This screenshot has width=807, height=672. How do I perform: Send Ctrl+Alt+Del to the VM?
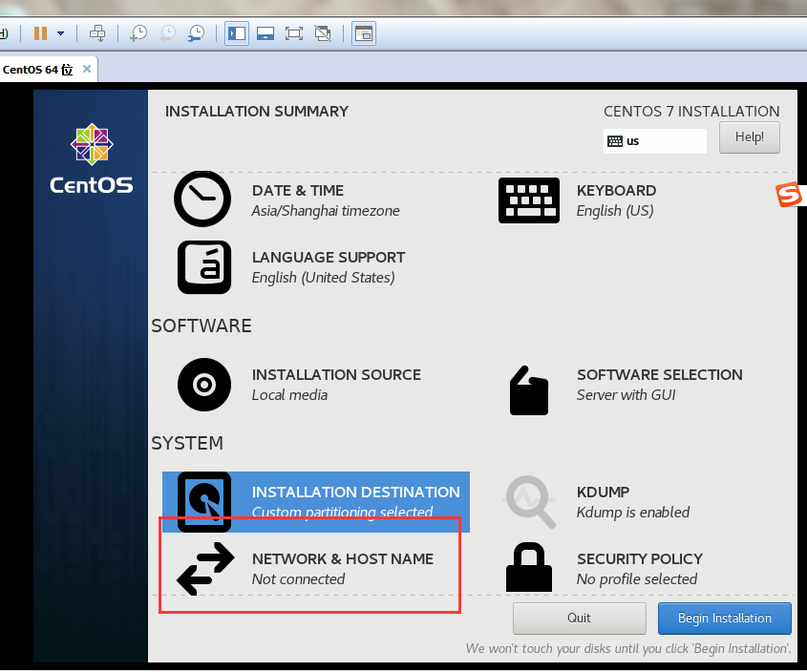(x=97, y=33)
